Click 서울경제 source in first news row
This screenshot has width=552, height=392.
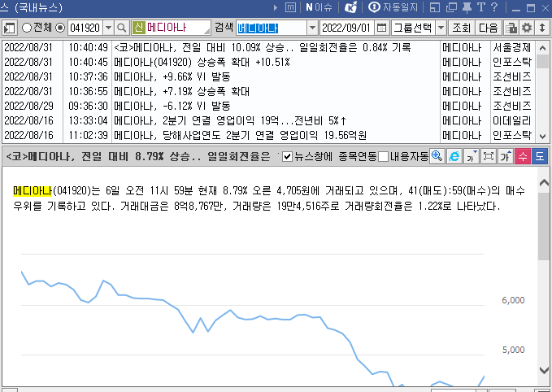(512, 47)
